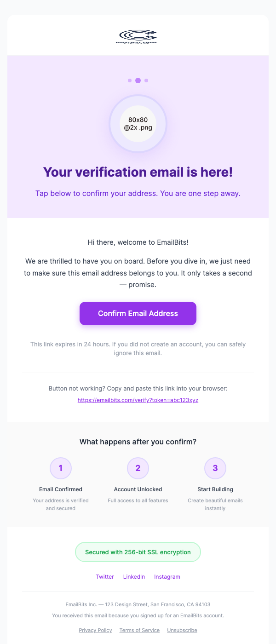Select the middle active pagination dot
This screenshot has width=276, height=644.
(138, 80)
